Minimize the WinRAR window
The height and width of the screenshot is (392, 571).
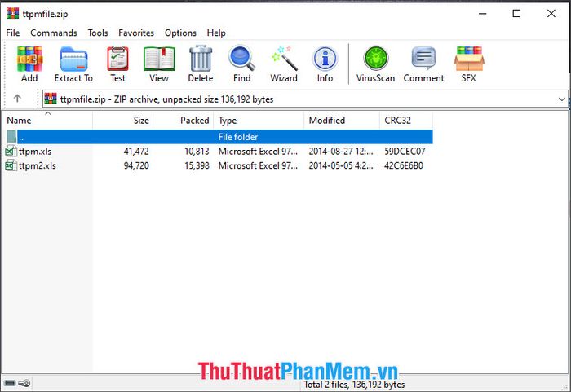click(483, 14)
